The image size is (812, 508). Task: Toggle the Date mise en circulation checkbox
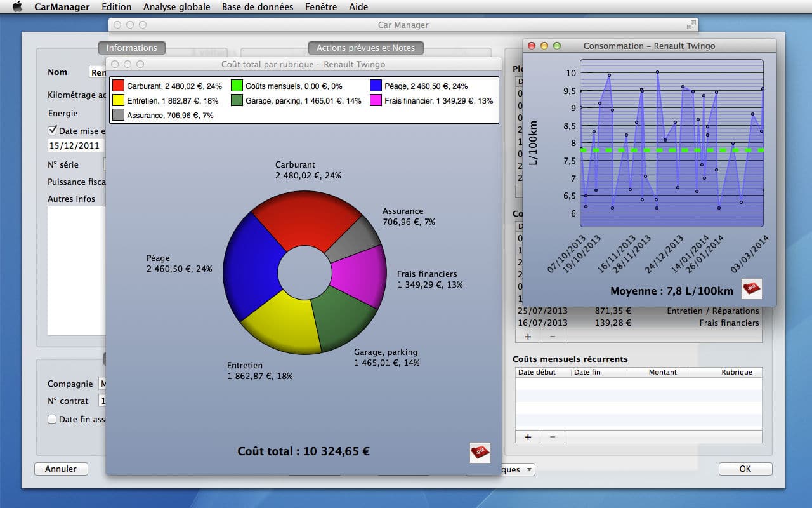[x=53, y=130]
